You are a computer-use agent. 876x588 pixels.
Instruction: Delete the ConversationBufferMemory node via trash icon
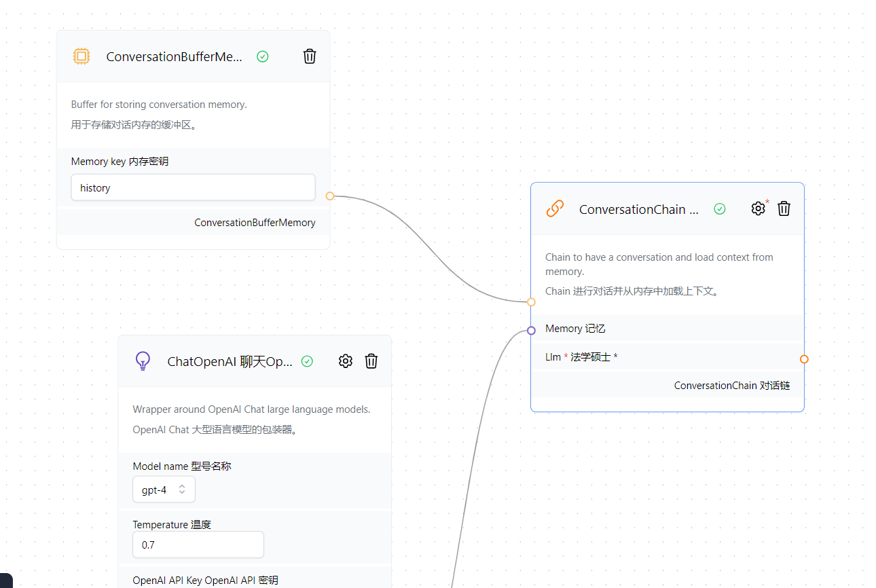coord(310,56)
